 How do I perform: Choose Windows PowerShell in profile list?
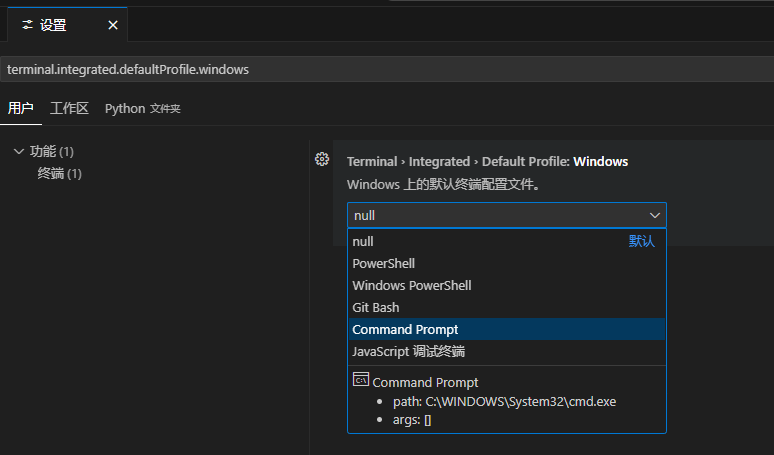coord(507,285)
